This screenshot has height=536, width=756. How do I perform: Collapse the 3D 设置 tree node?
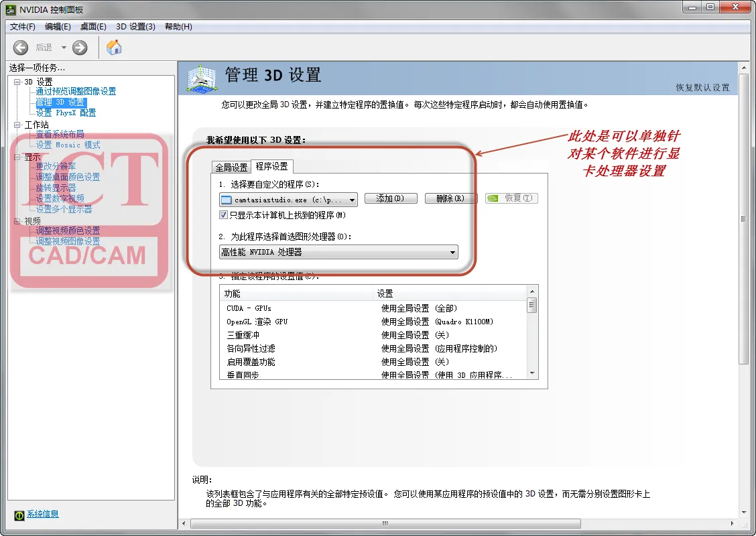(17, 82)
